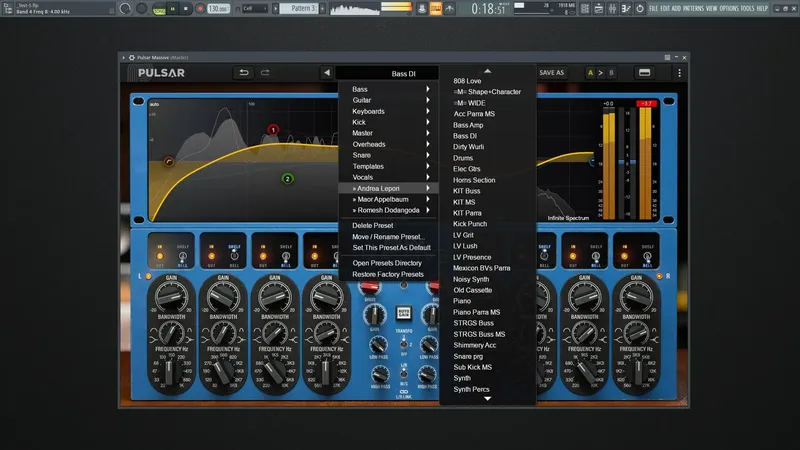Click the FL Studio record button

[200, 9]
